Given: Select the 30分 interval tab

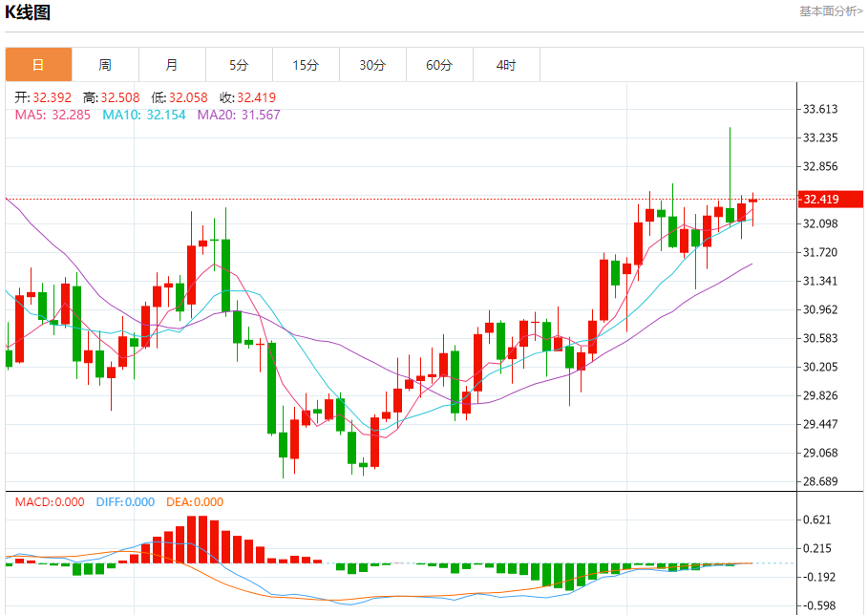Looking at the screenshot, I should coord(372,65).
